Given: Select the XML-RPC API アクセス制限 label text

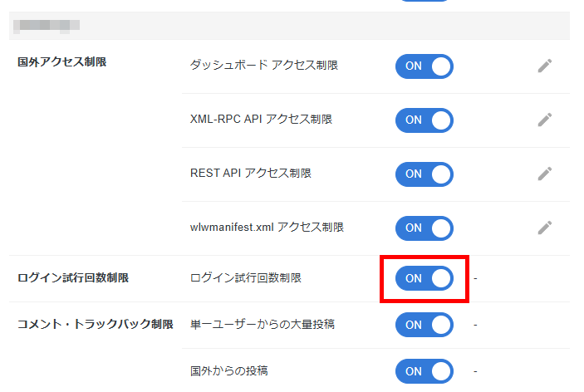Looking at the screenshot, I should tap(261, 120).
